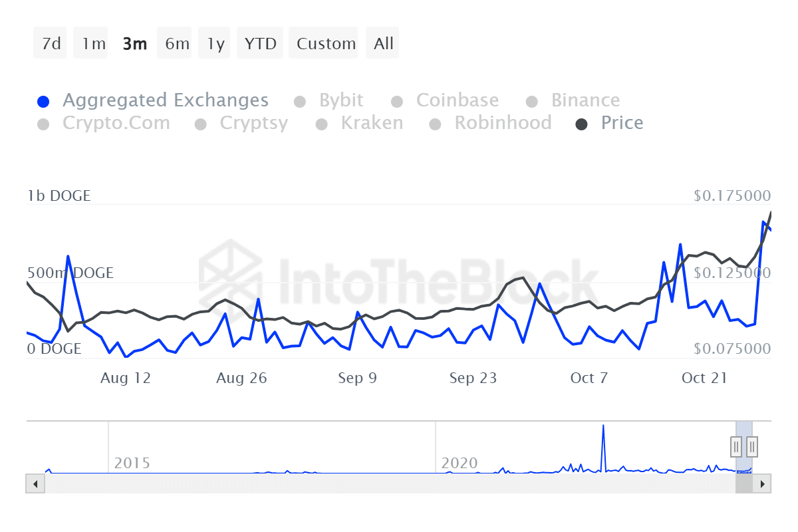This screenshot has width=798, height=532.
Task: Switch to the 1m time range
Action: point(93,44)
